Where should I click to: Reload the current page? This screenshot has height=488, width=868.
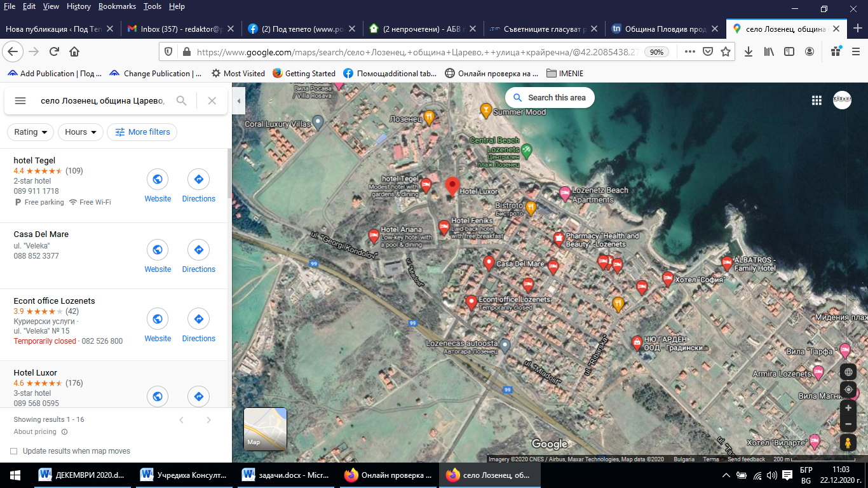pyautogui.click(x=55, y=51)
